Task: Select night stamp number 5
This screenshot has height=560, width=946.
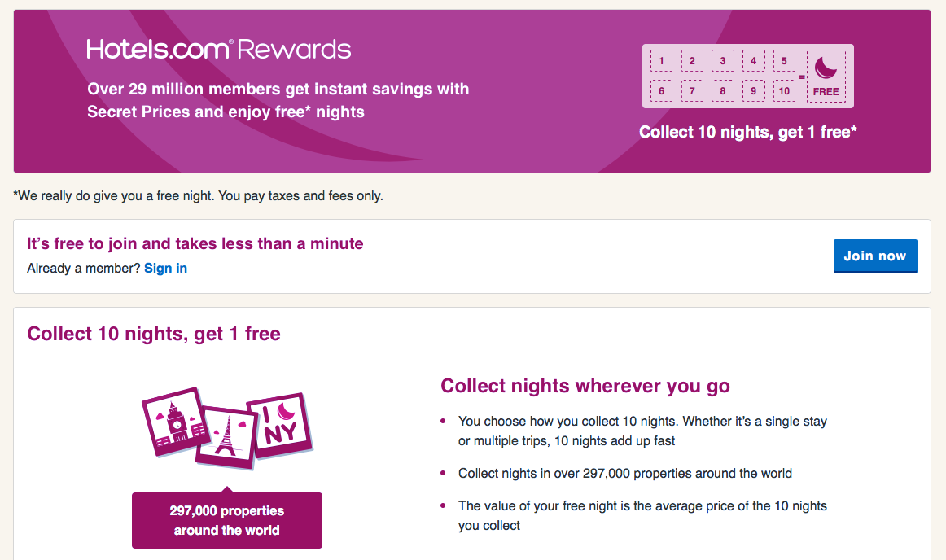Action: (x=784, y=60)
